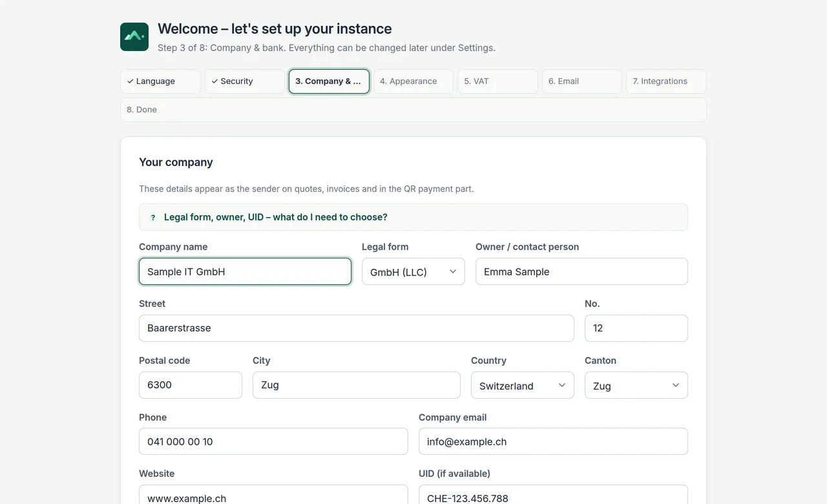Select the 3. Company & bank tab
The height and width of the screenshot is (504, 827).
[329, 81]
